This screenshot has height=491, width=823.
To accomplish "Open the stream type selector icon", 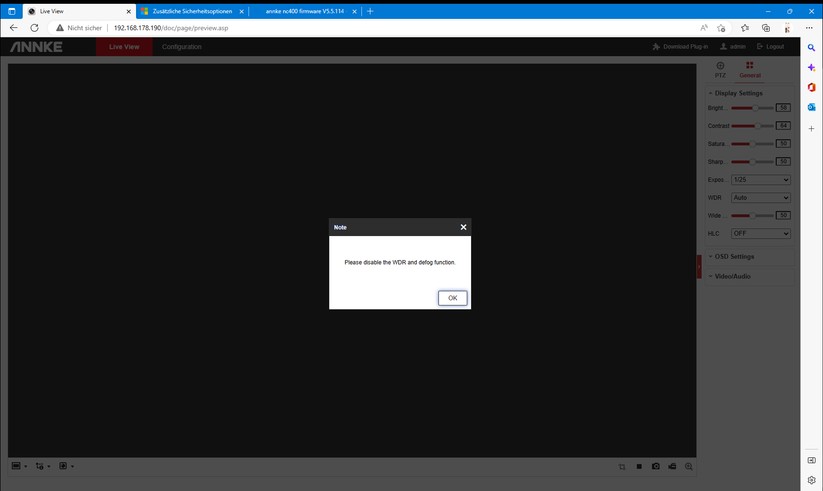I will pos(40,466).
